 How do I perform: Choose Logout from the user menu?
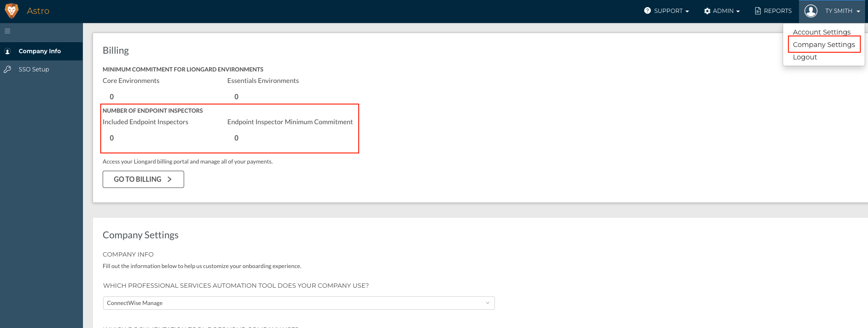[x=805, y=57]
